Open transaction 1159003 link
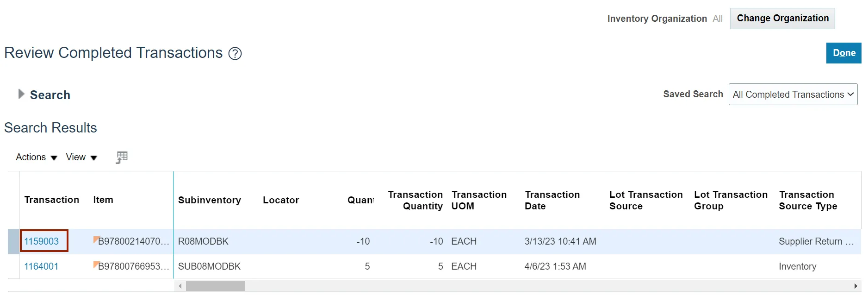The width and height of the screenshot is (868, 296). tap(42, 241)
